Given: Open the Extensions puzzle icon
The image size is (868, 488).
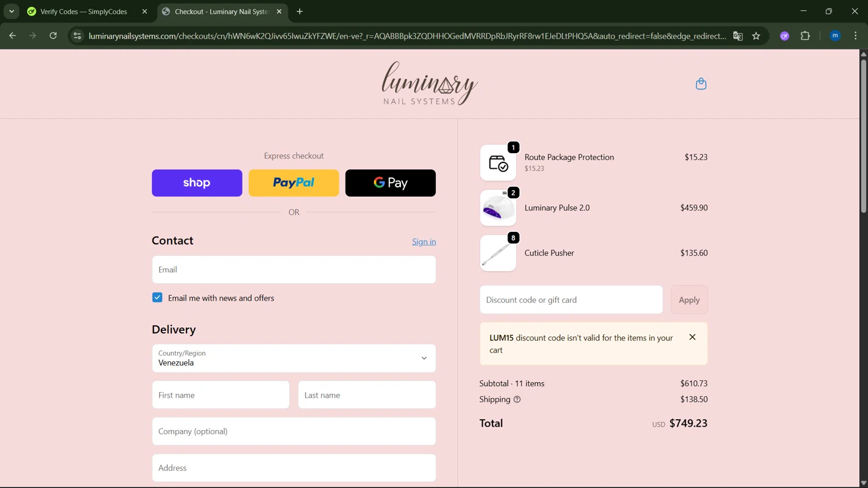Looking at the screenshot, I should (x=806, y=36).
